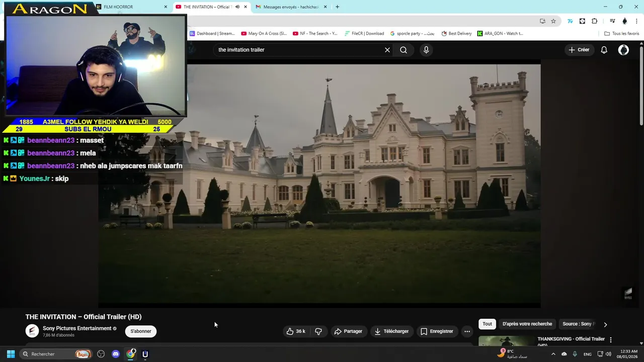Click the page vertical scrollbar thumb

point(641,85)
